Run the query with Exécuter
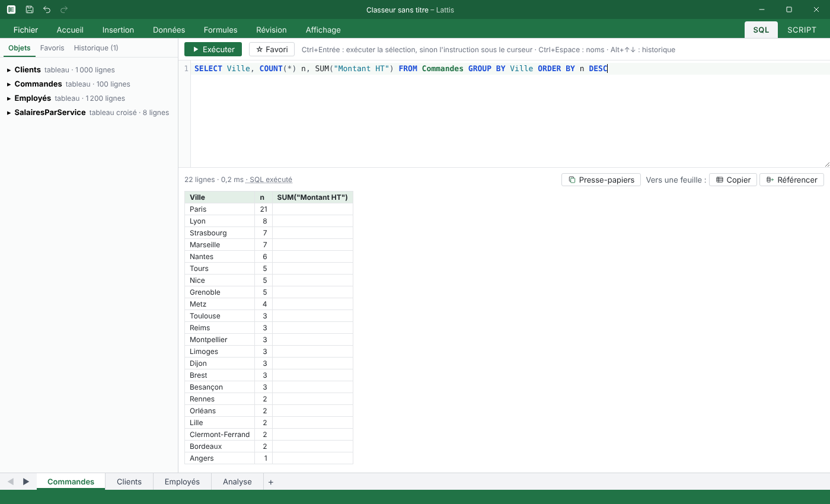Image resolution: width=830 pixels, height=504 pixels. (x=213, y=50)
